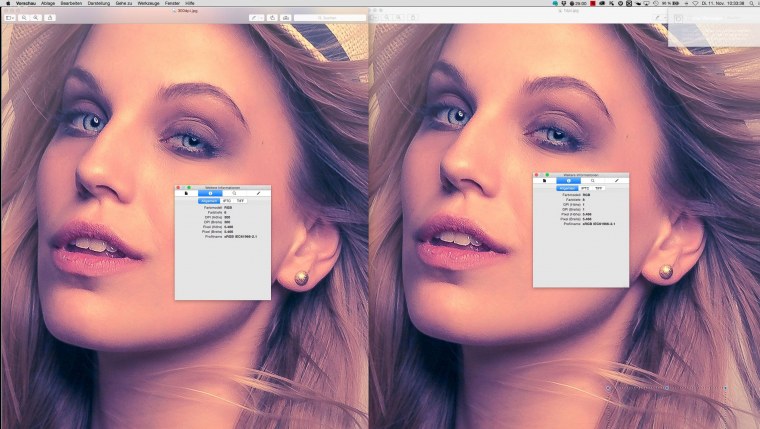
Task: Select the info icon in left inspector
Action: [x=210, y=192]
